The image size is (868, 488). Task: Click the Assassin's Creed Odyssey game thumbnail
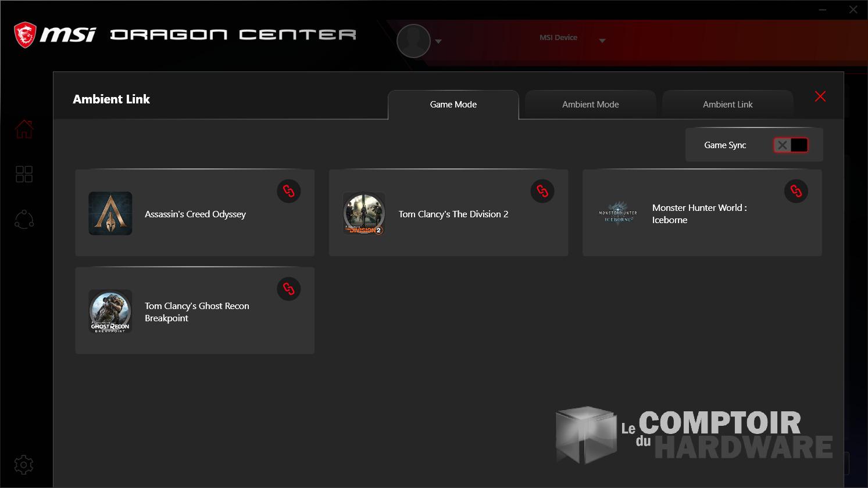pyautogui.click(x=110, y=214)
